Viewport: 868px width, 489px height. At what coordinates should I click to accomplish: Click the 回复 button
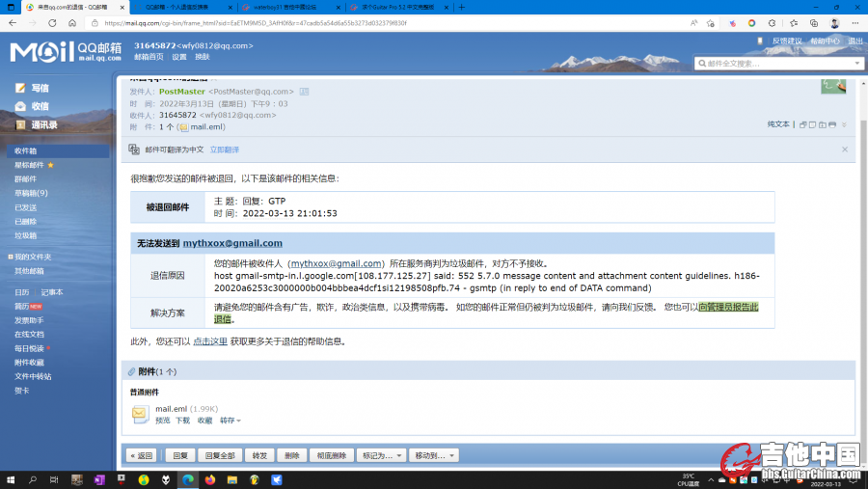tap(180, 455)
